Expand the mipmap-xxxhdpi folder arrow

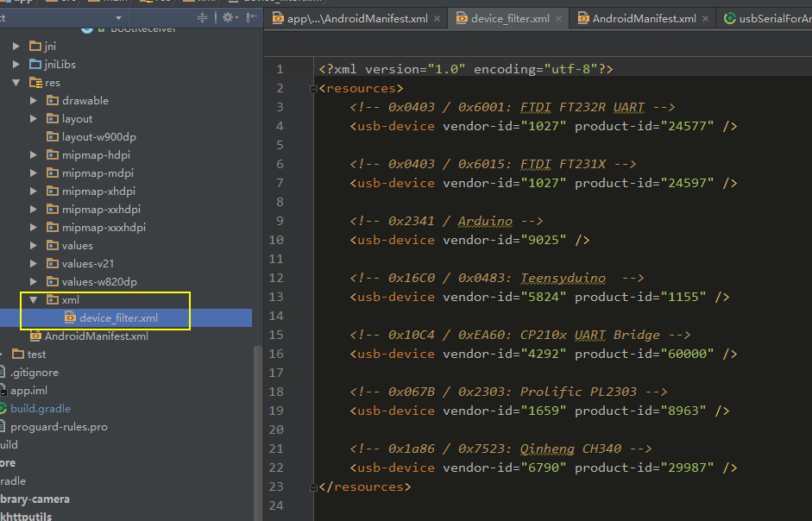33,228
